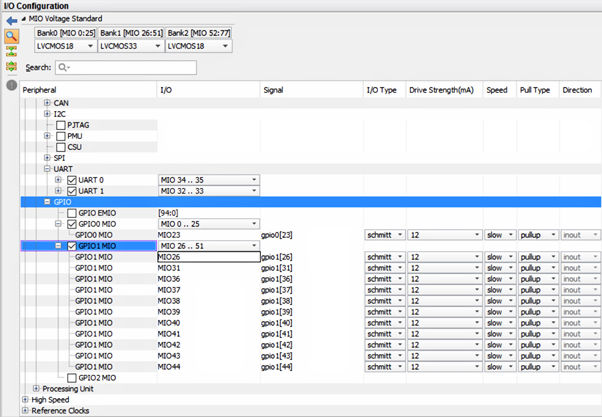Viewport: 602px width, 417px height.
Task: Click the magnifier search icon in sidebar
Action: [x=12, y=36]
